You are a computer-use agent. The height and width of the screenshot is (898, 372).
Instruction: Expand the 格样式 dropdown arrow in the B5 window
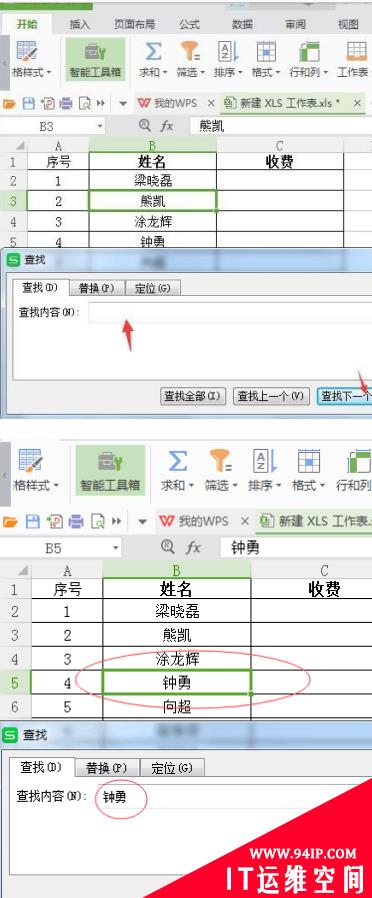[x=57, y=486]
